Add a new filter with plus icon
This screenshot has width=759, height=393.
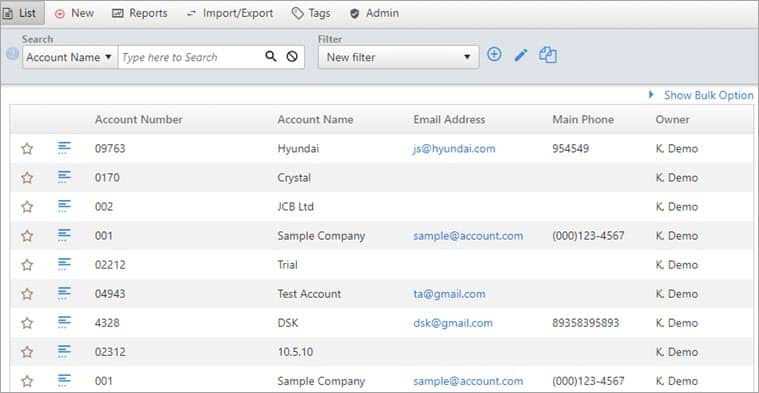(x=494, y=54)
